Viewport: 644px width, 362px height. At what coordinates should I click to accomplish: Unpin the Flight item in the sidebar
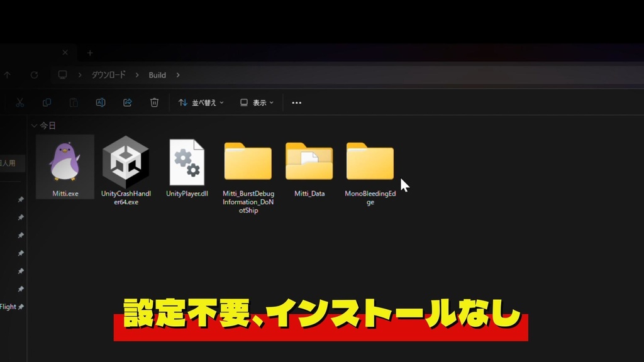tap(19, 306)
